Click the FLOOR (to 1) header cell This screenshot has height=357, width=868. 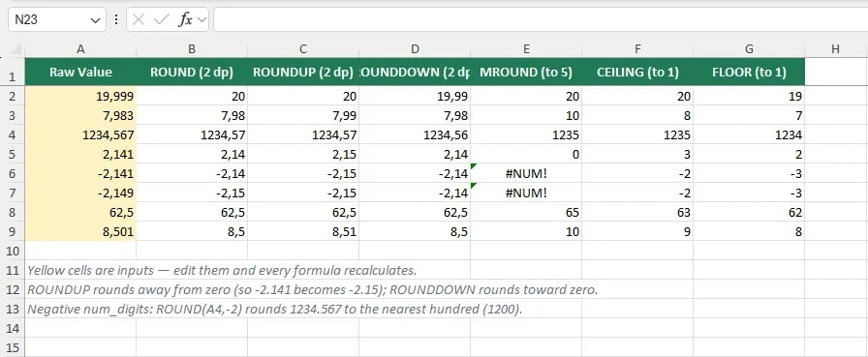click(749, 72)
